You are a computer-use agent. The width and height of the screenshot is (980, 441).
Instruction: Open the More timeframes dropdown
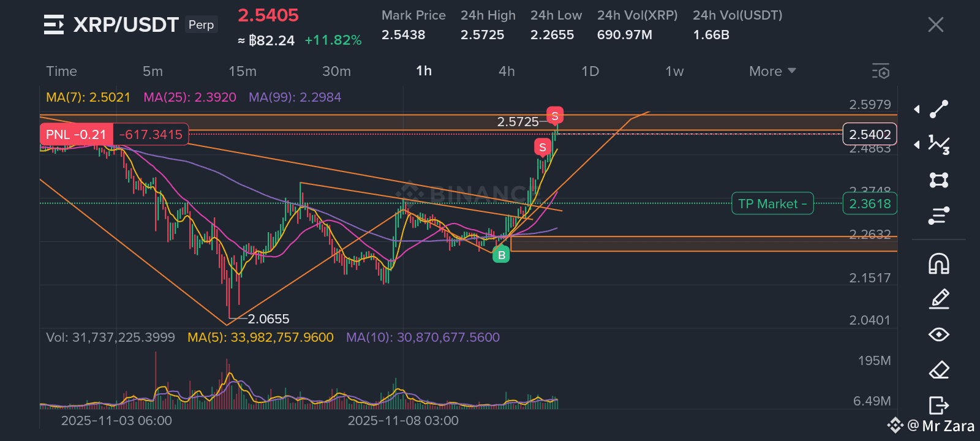772,71
